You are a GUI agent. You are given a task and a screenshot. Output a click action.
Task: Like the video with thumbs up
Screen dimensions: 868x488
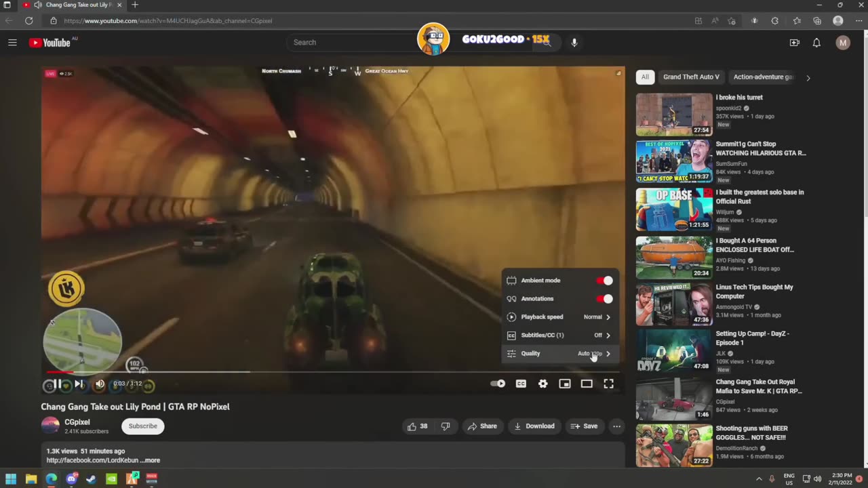[417, 426]
